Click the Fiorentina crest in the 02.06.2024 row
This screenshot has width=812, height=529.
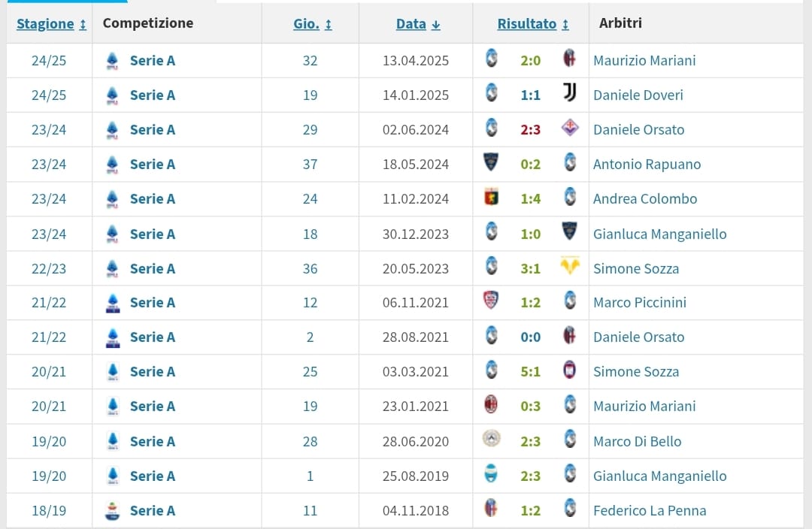tap(570, 127)
